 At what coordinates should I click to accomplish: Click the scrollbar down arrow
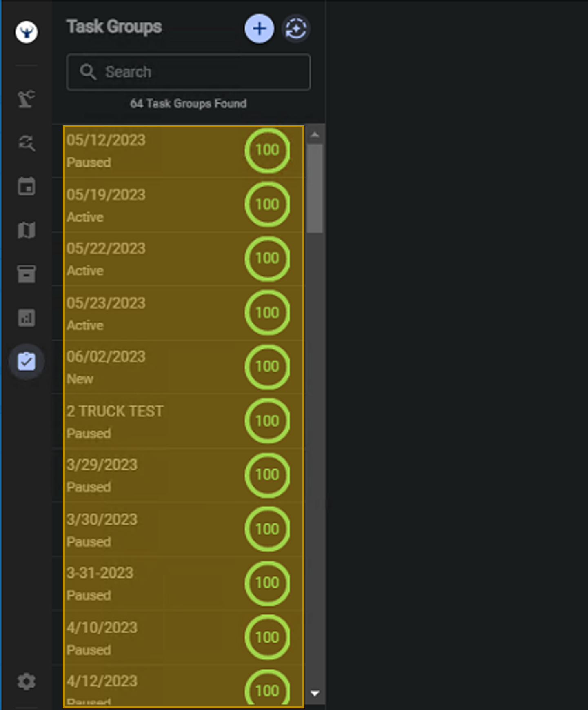tap(315, 693)
